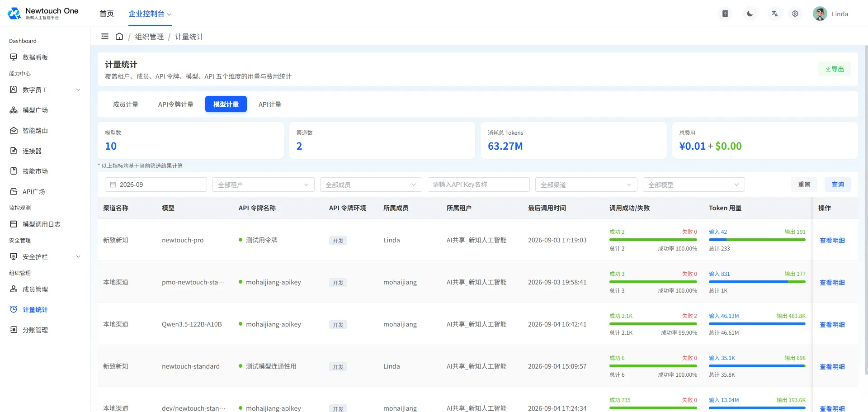Click the 组织管理 breadcrumb link

(149, 37)
